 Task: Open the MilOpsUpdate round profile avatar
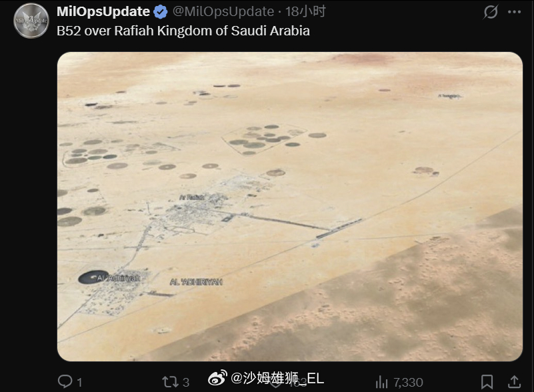(x=31, y=21)
